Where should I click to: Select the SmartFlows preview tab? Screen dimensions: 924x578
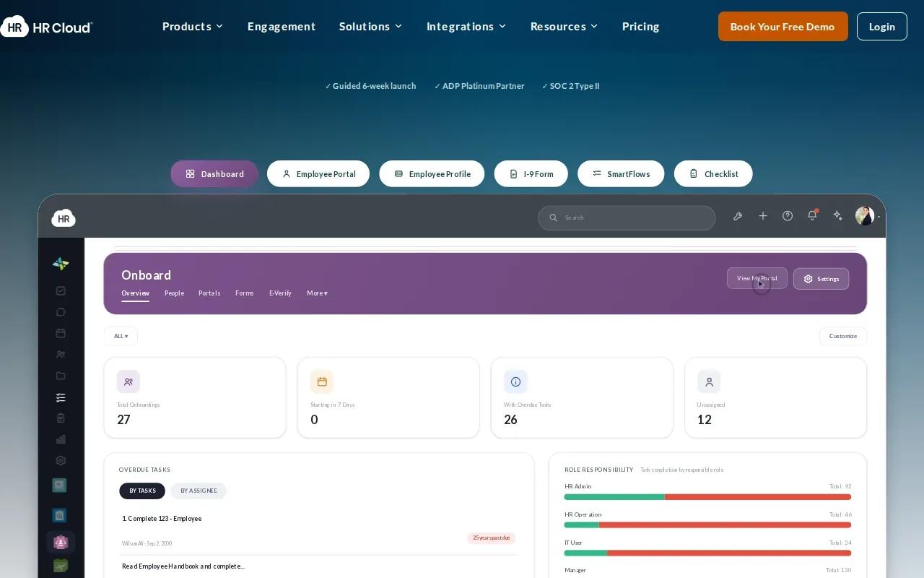coord(621,173)
